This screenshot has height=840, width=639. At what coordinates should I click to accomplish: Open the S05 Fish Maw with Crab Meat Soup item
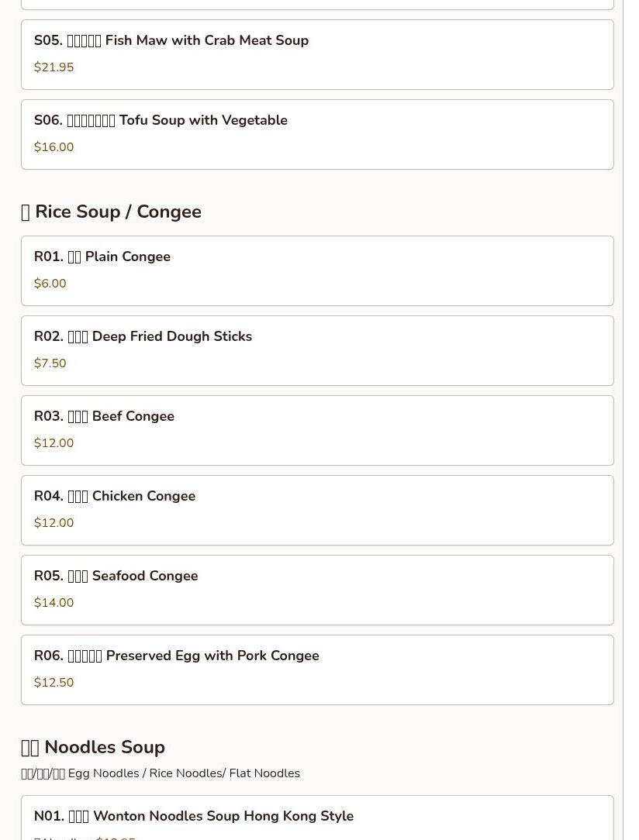(171, 40)
